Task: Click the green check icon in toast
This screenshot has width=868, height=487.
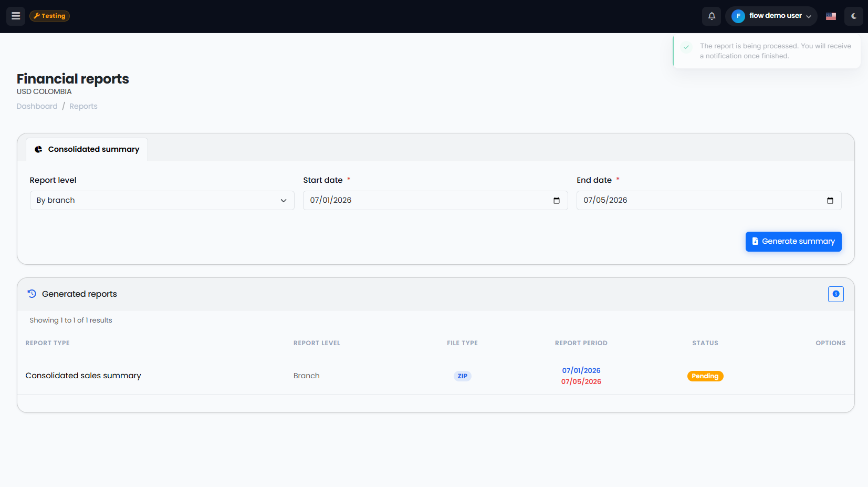Action: (686, 47)
